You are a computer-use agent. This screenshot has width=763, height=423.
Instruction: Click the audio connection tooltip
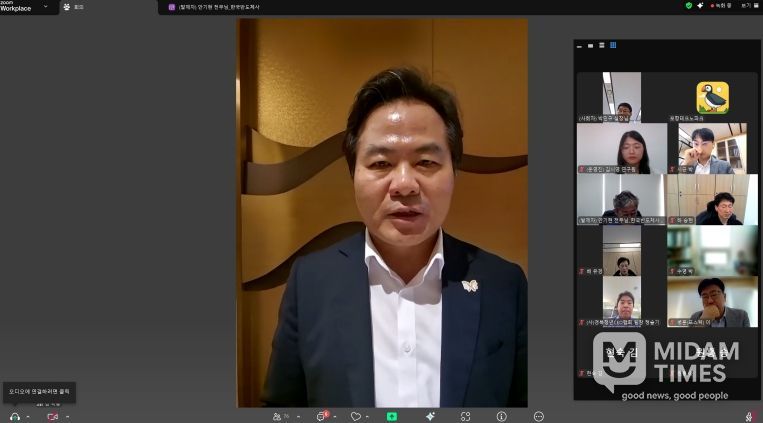[x=39, y=392]
